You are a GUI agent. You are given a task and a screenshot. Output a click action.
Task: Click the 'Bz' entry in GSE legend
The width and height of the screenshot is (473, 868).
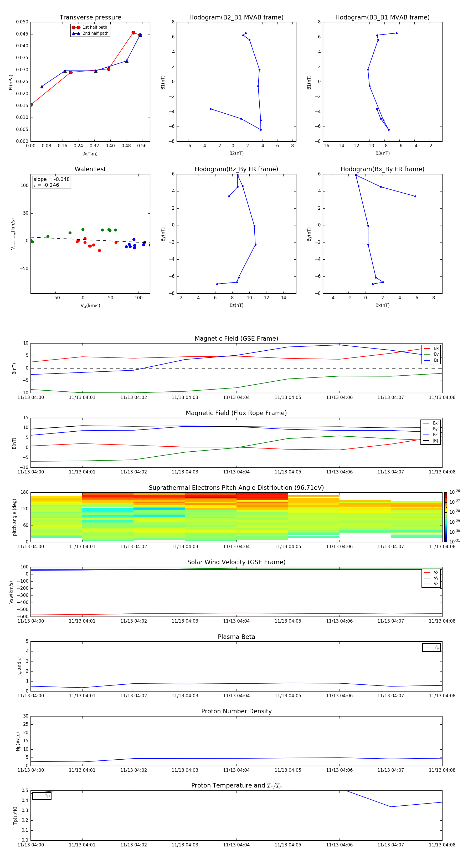pos(431,360)
